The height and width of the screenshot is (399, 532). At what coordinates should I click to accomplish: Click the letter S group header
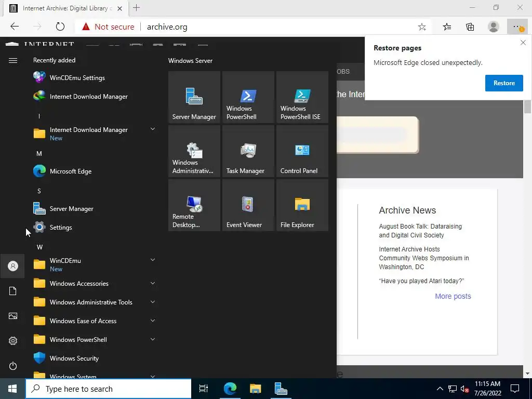coord(39,191)
